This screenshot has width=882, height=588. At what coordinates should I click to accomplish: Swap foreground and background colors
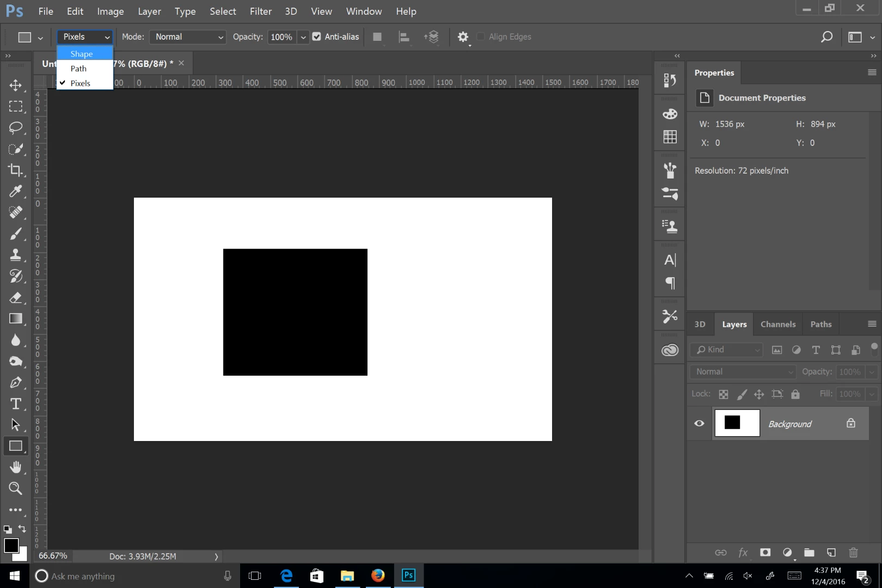[22, 529]
